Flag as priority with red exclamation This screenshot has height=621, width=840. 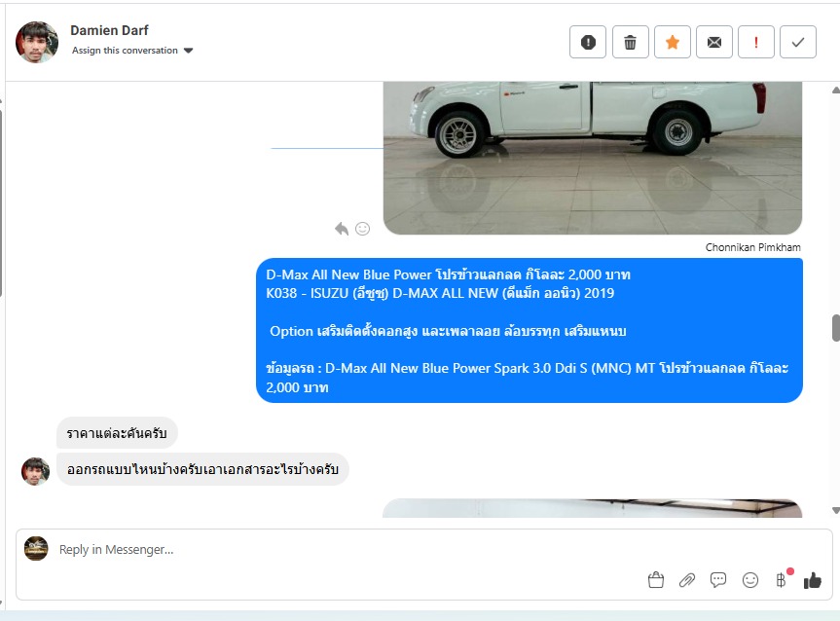[x=756, y=42]
